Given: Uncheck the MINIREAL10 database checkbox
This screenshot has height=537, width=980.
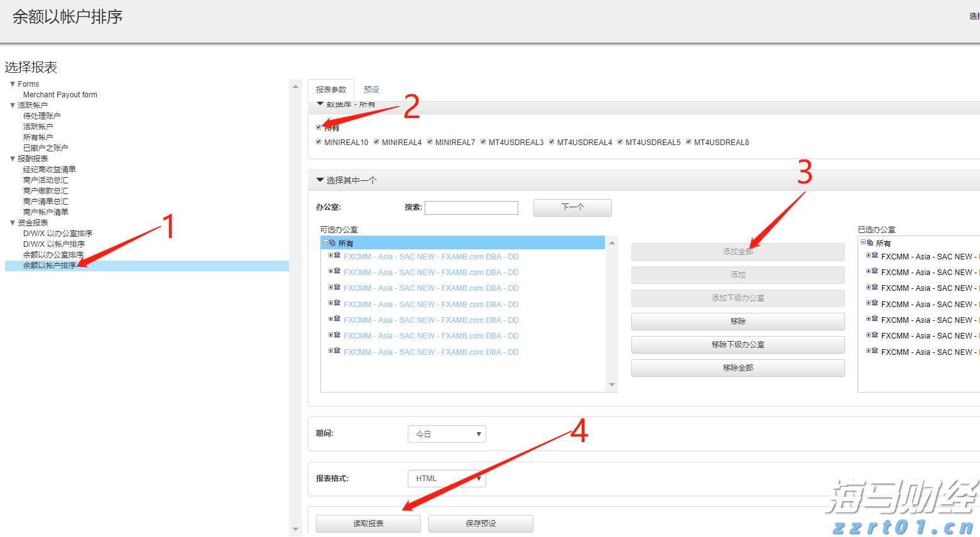Looking at the screenshot, I should tap(318, 142).
